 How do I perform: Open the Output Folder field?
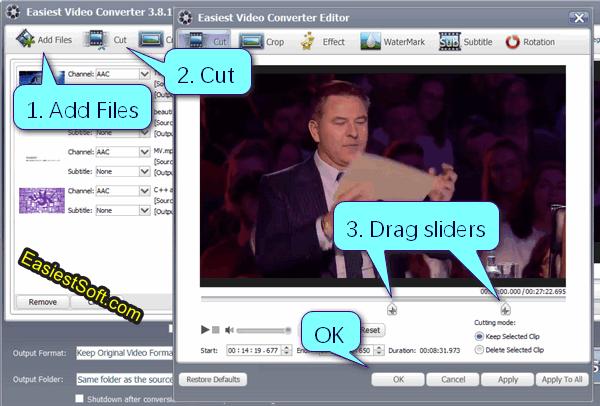click(124, 380)
